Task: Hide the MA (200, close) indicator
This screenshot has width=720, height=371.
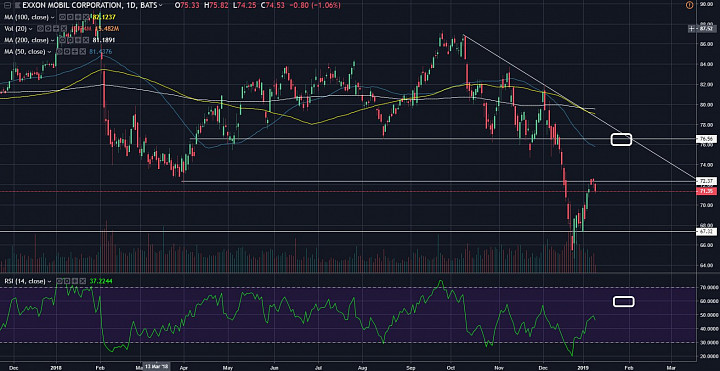Action: [62, 40]
